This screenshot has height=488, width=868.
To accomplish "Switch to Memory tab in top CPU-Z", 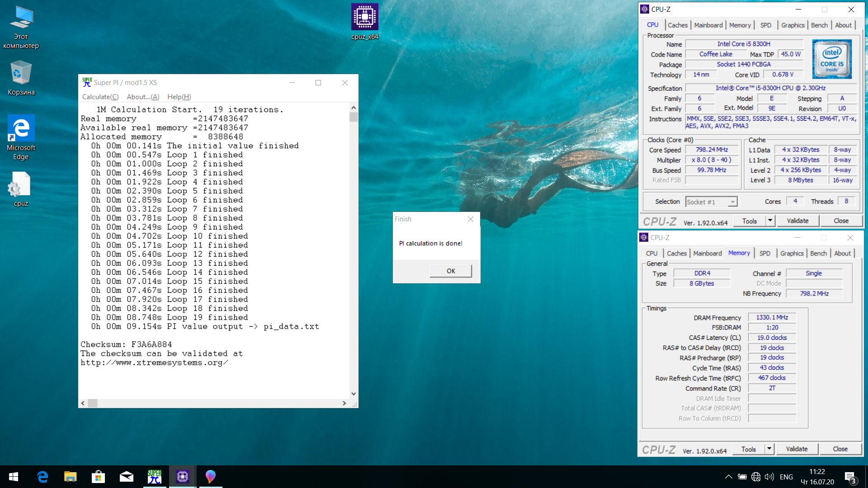I will [x=740, y=25].
